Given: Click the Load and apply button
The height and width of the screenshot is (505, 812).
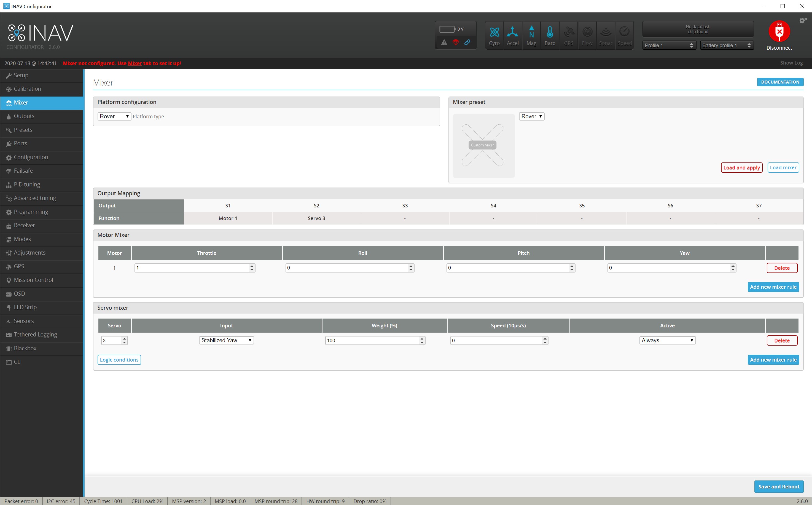Looking at the screenshot, I should tap(741, 168).
